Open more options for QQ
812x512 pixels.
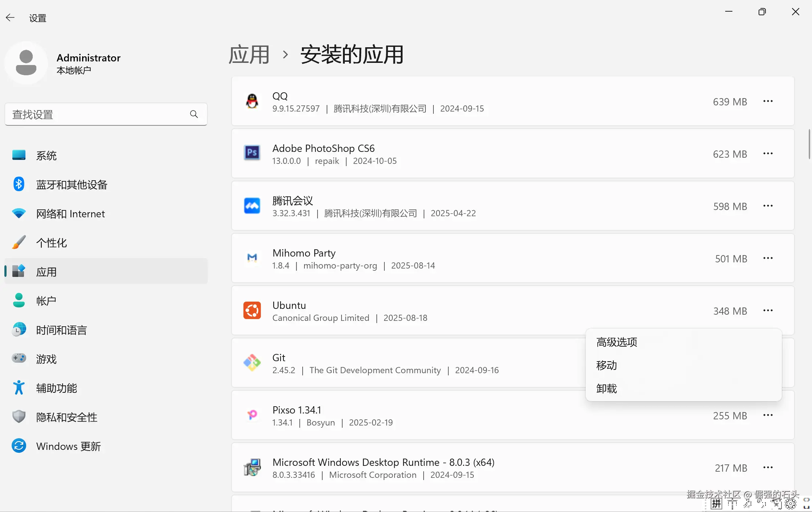(x=768, y=101)
